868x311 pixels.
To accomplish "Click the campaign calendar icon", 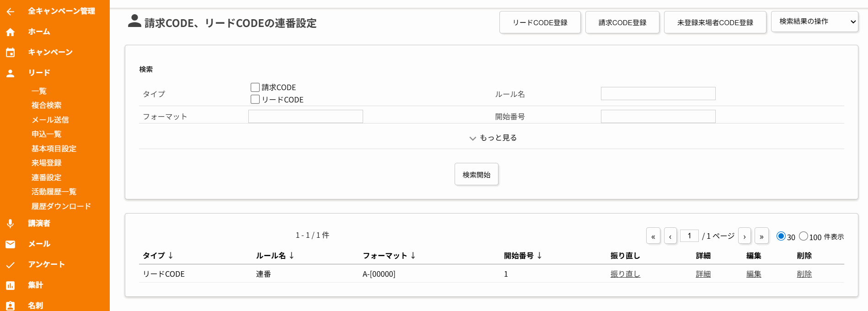I will [x=10, y=53].
